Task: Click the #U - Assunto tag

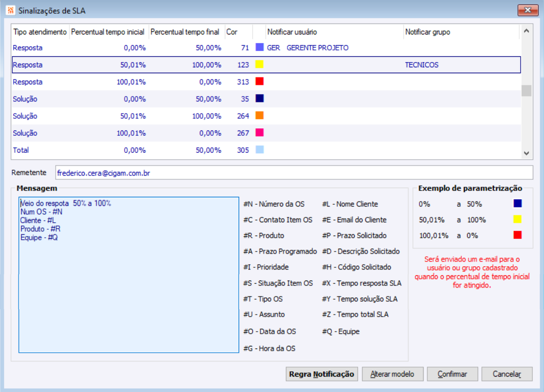Action: (x=264, y=315)
